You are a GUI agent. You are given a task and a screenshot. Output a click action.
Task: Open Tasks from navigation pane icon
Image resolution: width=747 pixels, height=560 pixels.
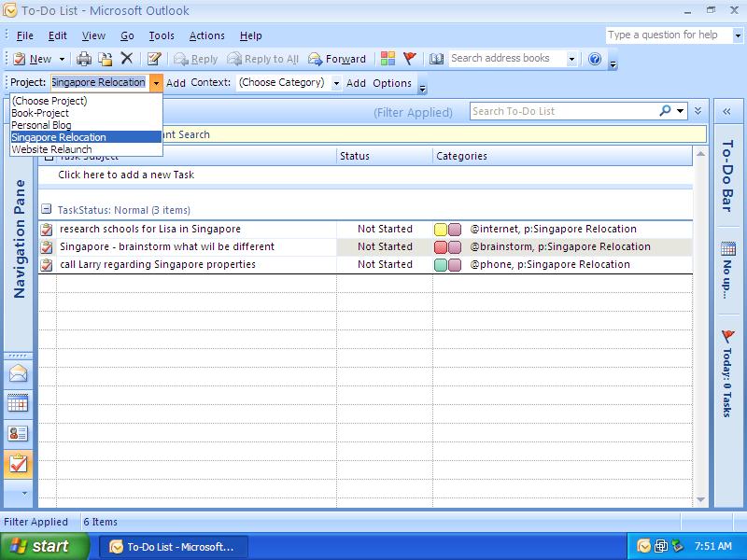click(x=18, y=464)
